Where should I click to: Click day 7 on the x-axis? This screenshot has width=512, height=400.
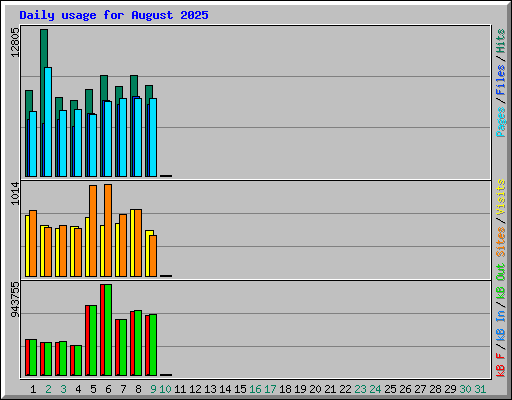[123, 389]
